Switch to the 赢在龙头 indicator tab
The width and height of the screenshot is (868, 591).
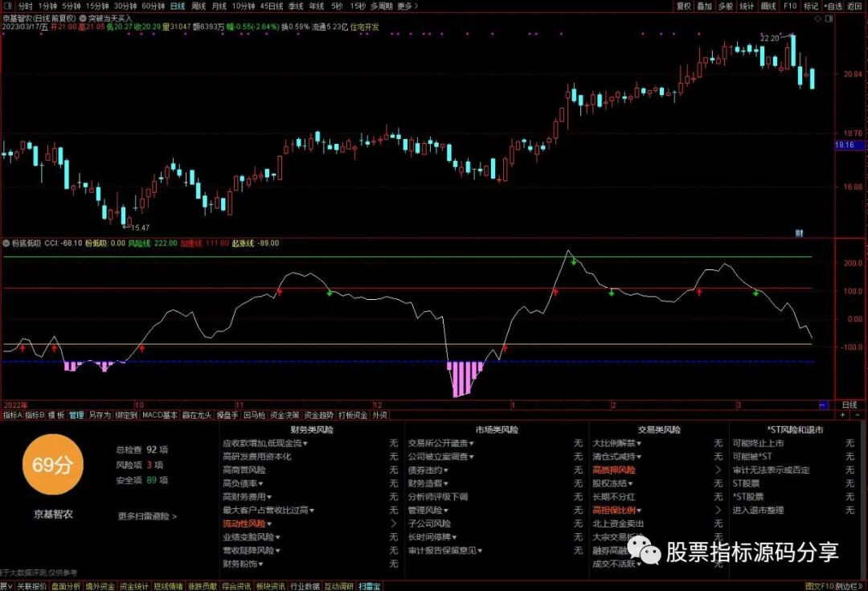tap(197, 415)
